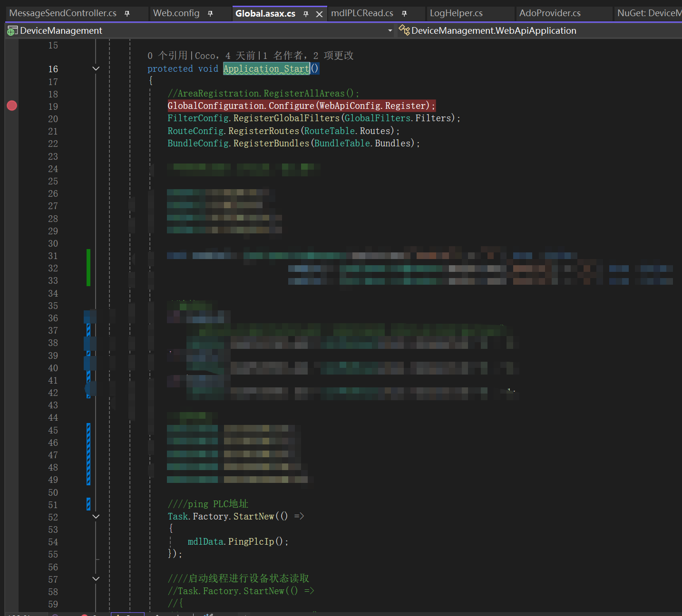The height and width of the screenshot is (616, 682).
Task: Click the 'RegisterRoutes' method call
Action: click(x=264, y=131)
